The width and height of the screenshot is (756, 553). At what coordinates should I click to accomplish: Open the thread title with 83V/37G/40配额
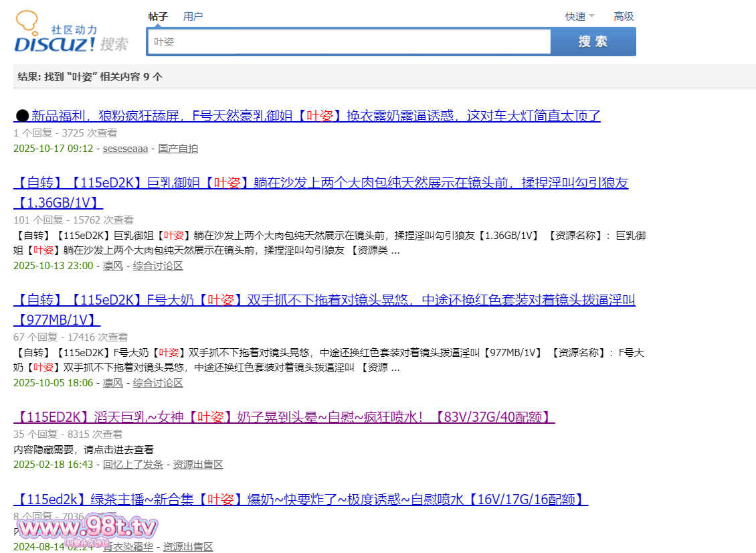coord(284,418)
